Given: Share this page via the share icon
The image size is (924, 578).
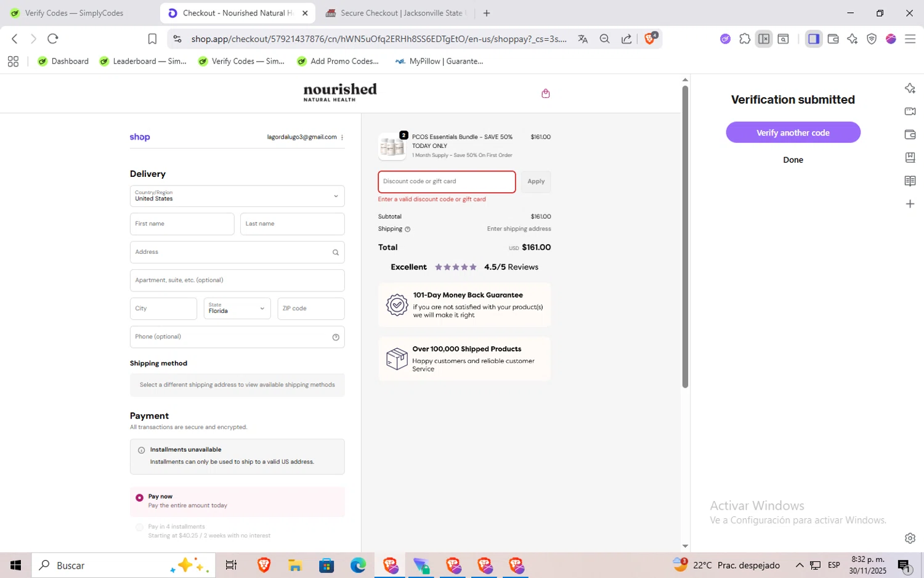Looking at the screenshot, I should point(626,39).
